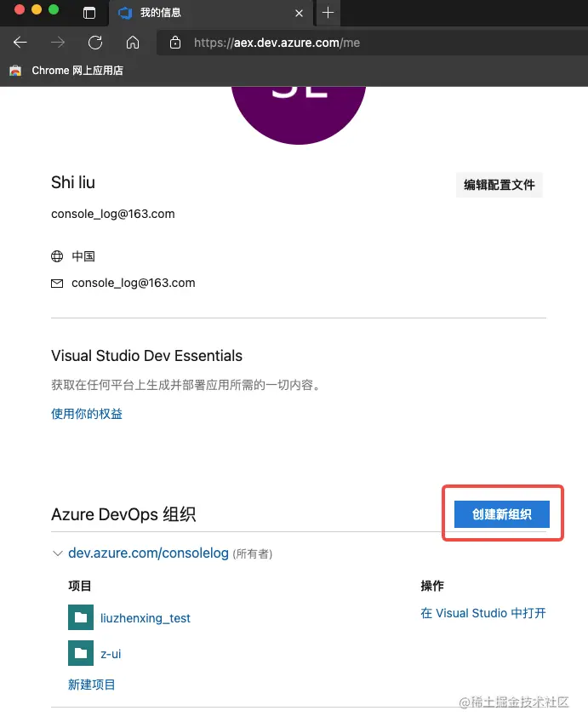Viewport: 588px width, 728px height.
Task: Click the green fullscreen window button
Action: [54, 9]
